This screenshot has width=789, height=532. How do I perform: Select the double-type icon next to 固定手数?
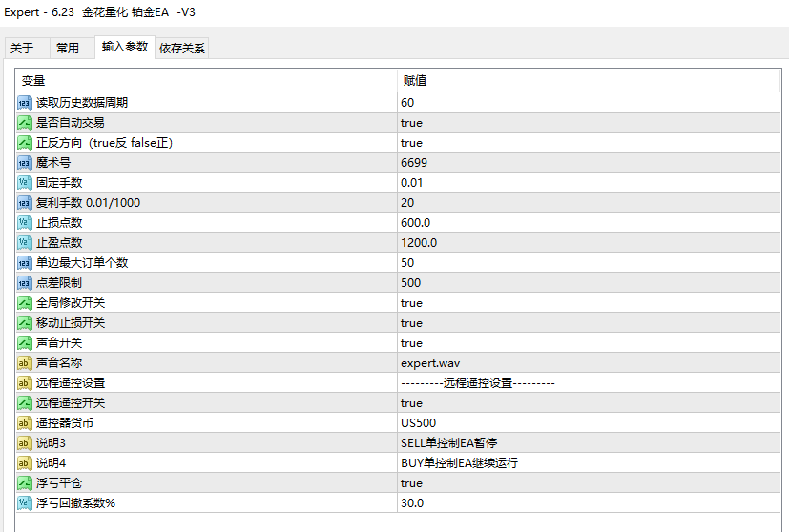(x=24, y=183)
